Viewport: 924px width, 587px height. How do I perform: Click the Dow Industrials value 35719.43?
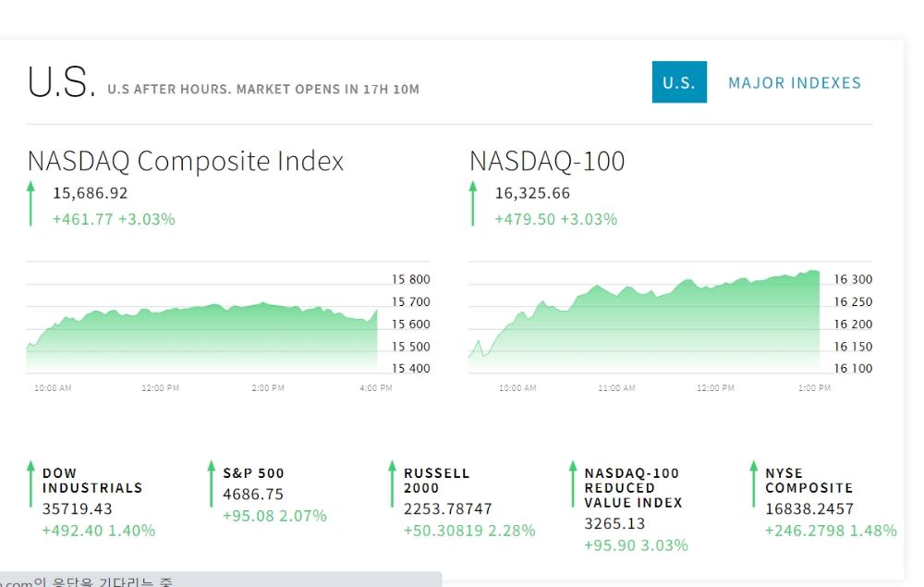tap(78, 508)
